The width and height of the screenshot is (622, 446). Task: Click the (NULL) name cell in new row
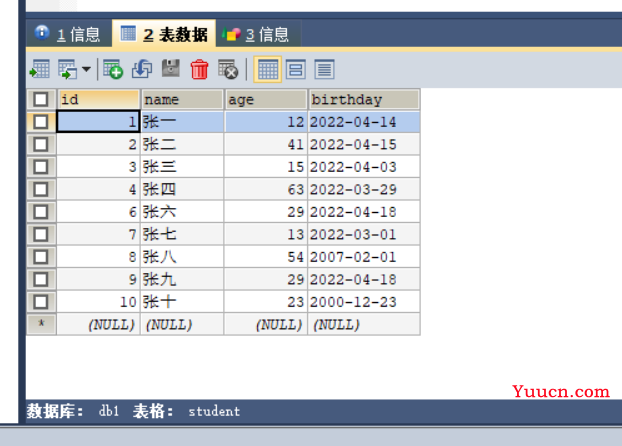pyautogui.click(x=182, y=325)
